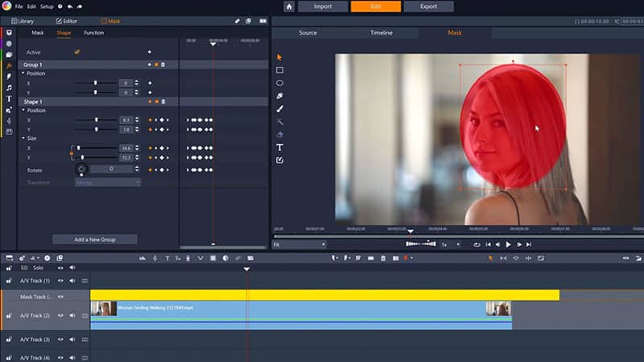Image resolution: width=644 pixels, height=362 pixels.
Task: Click the redo arrow in top bar
Action: pyautogui.click(x=79, y=6)
